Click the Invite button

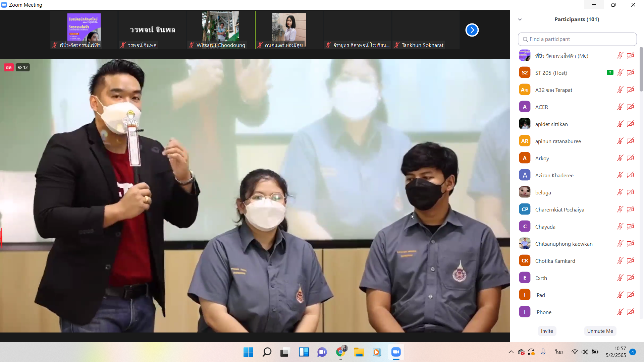pos(547,331)
